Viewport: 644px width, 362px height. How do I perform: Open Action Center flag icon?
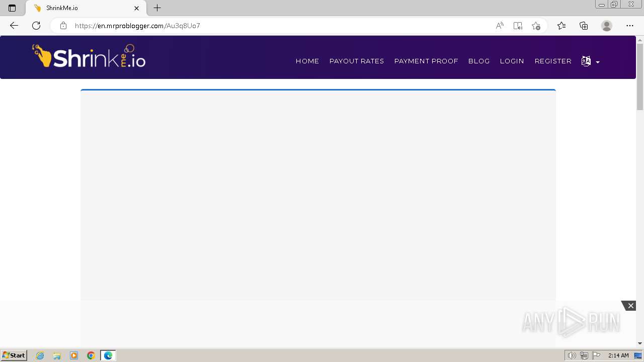point(596,355)
